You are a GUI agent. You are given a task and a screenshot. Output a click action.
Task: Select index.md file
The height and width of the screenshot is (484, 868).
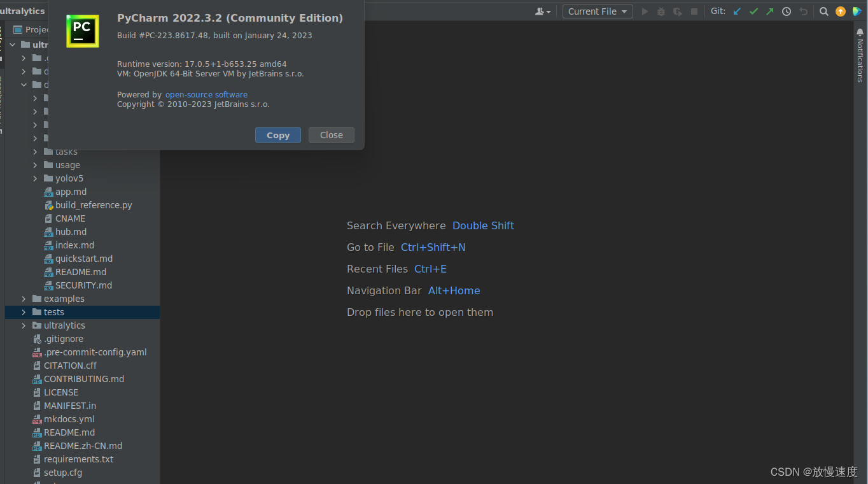(74, 245)
